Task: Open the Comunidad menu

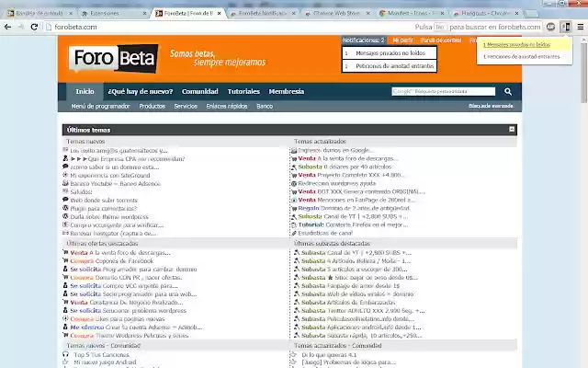Action: pyautogui.click(x=200, y=92)
